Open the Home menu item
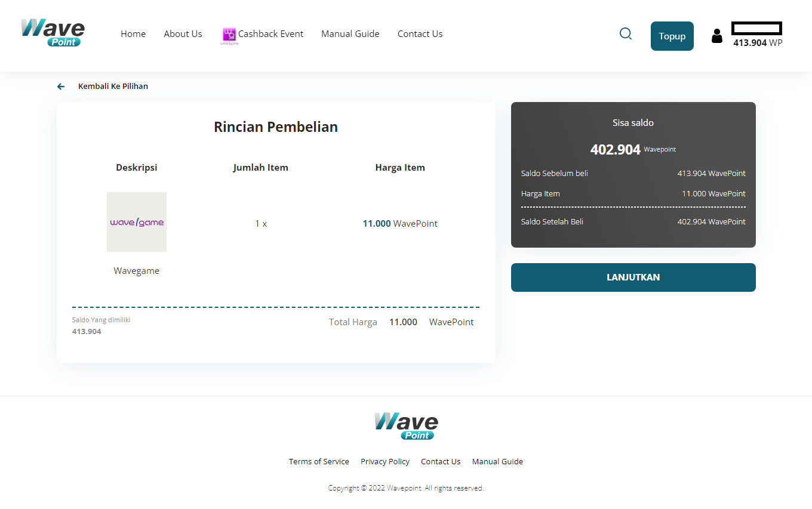Viewport: 812px width, 509px height. point(133,34)
